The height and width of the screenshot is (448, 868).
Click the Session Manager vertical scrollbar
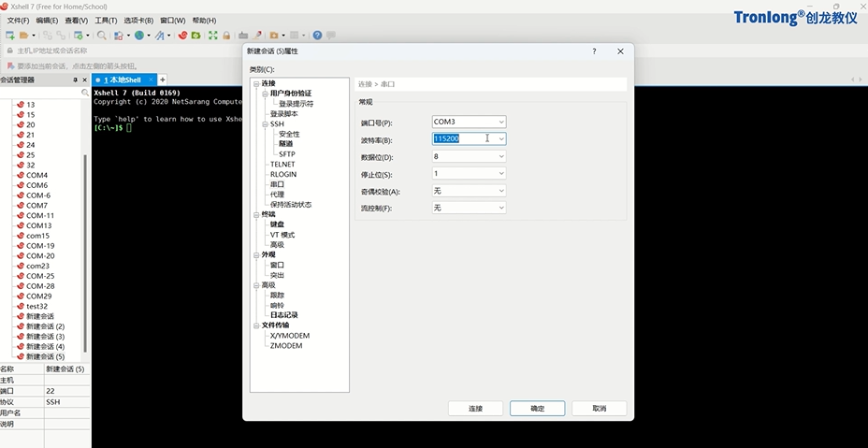pos(85,252)
